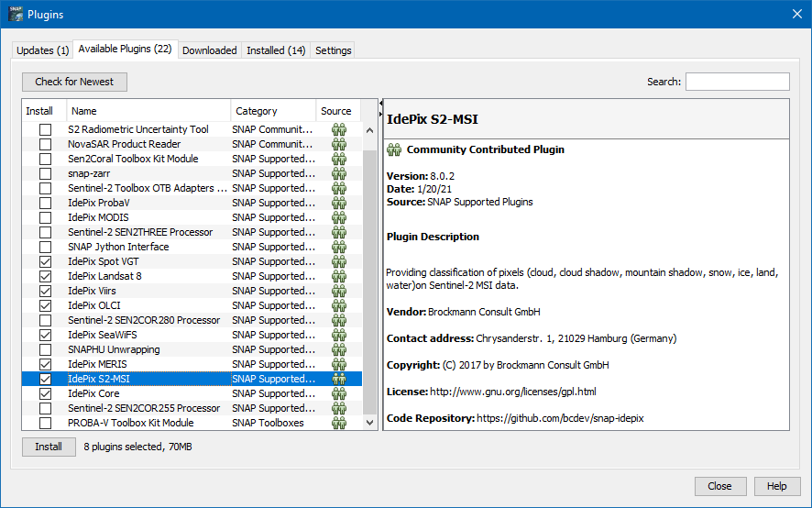
Task: Select the IdePix Viirs plugin row
Action: (x=192, y=291)
